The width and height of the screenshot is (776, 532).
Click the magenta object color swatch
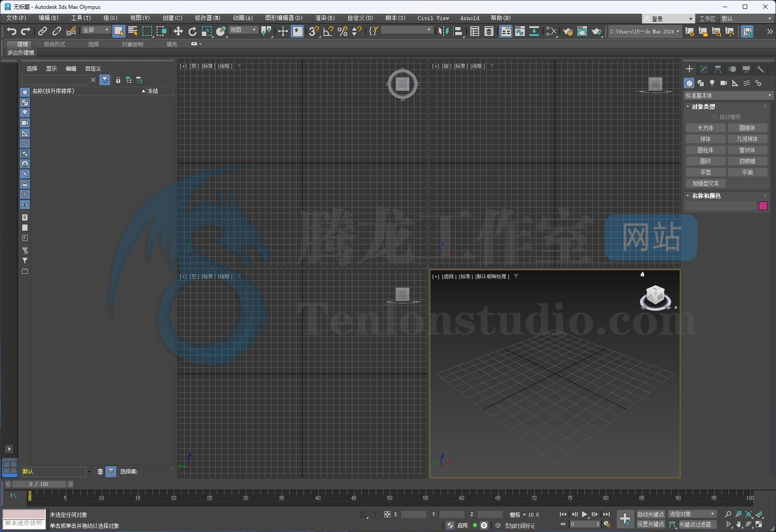point(763,206)
